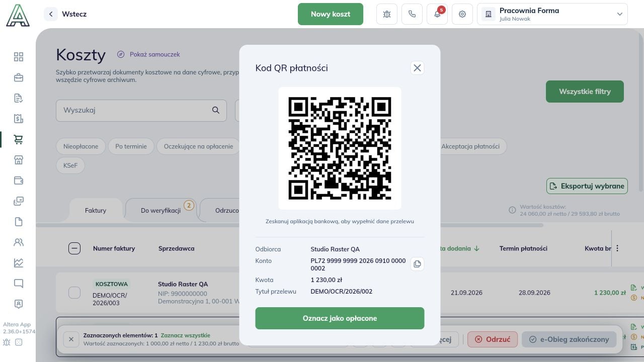Screen dimensions: 644x362
Task: Open the chat message icon in sidebar
Action: click(19, 284)
